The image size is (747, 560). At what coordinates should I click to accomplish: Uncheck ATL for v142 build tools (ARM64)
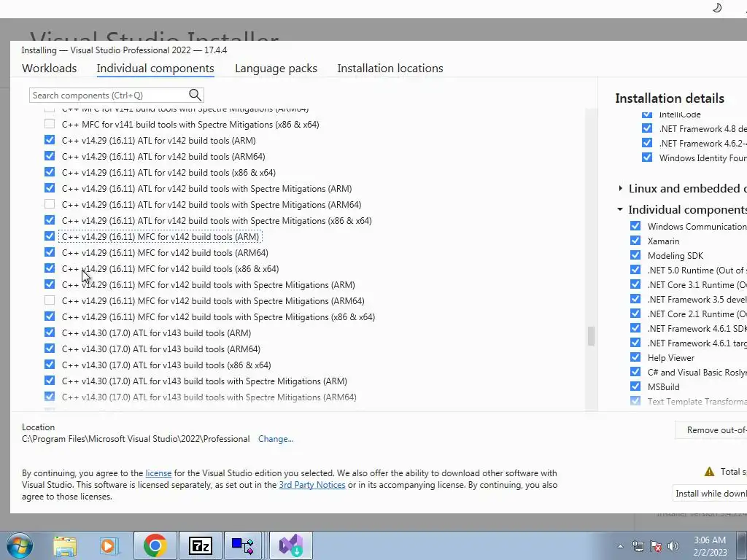tap(50, 156)
